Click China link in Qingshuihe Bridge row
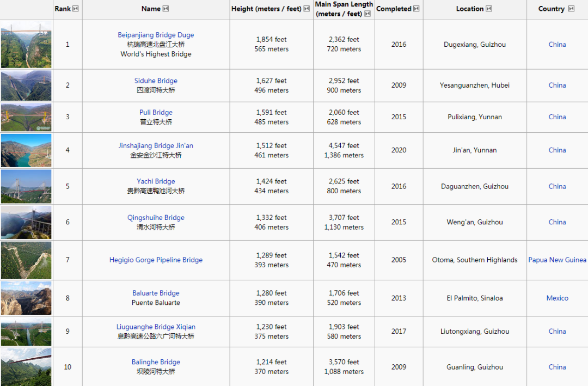The width and height of the screenshot is (588, 386). pos(558,222)
